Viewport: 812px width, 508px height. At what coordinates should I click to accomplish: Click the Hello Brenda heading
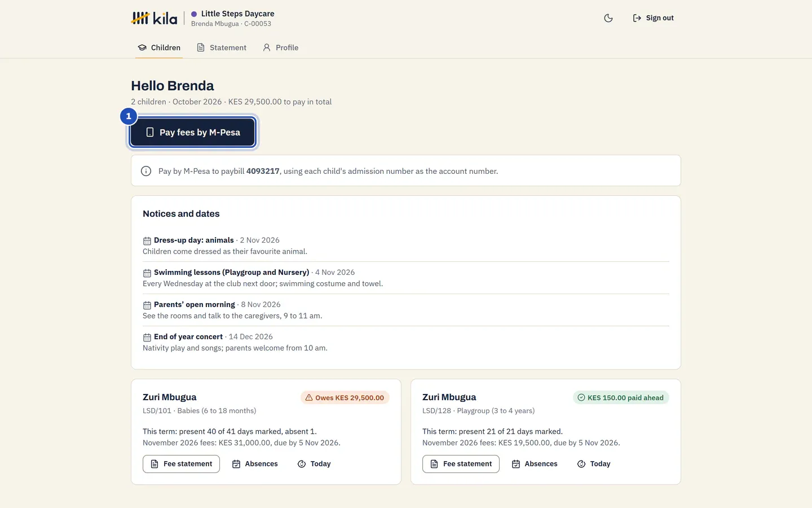(x=173, y=86)
